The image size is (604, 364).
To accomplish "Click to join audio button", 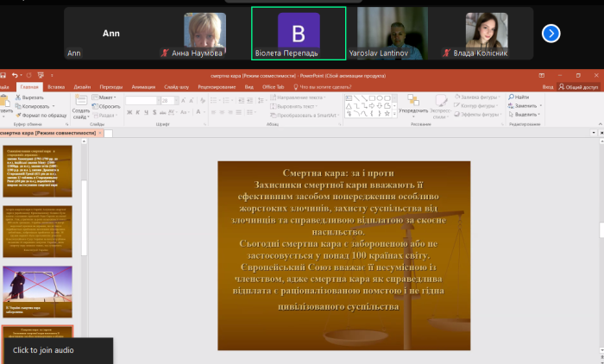I will (x=43, y=350).
